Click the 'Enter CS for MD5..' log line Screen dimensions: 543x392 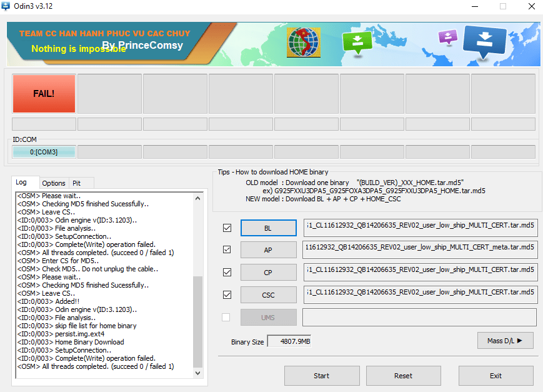[x=58, y=261]
